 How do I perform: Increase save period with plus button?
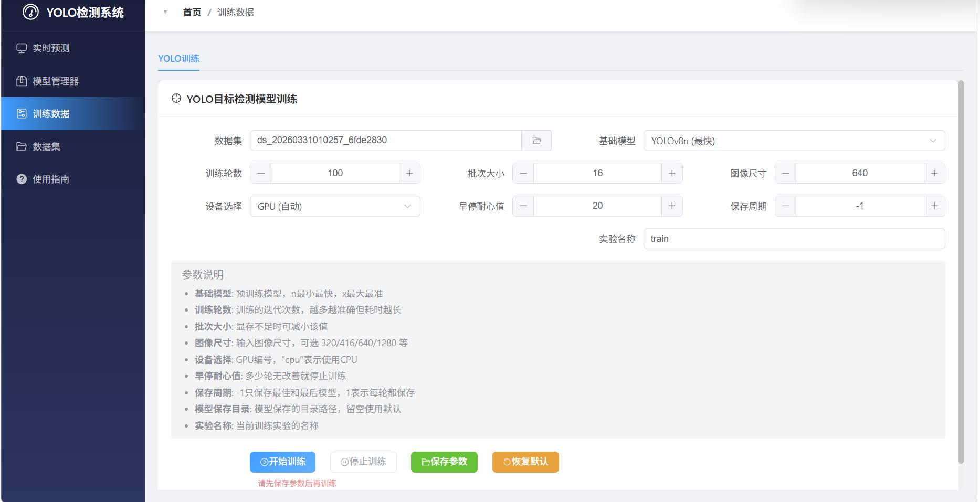934,206
